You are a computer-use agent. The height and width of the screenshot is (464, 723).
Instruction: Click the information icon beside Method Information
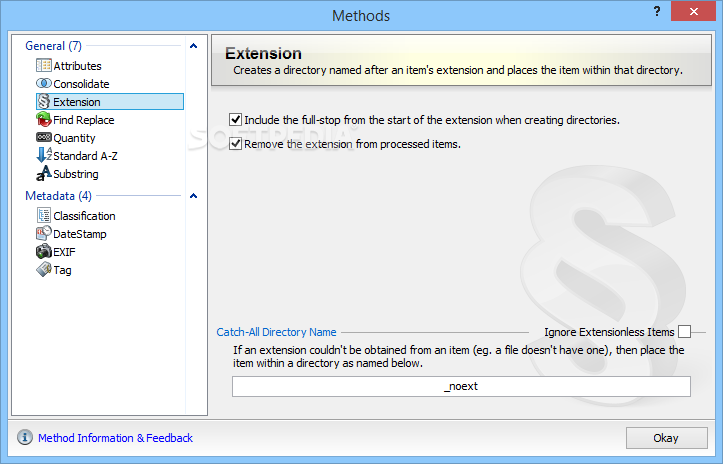pos(25,437)
